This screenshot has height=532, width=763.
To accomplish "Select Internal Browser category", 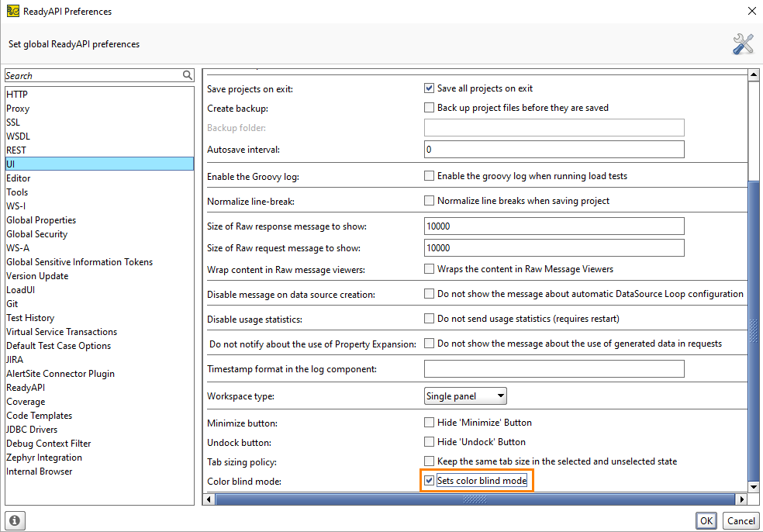I will pos(99,472).
